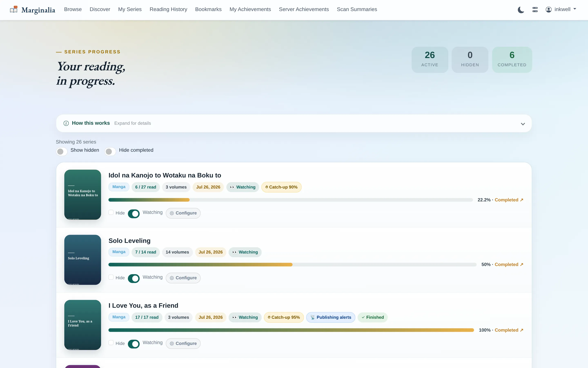Configure Idol na Kanojo series
This screenshot has width=588, height=368.
coord(183,213)
